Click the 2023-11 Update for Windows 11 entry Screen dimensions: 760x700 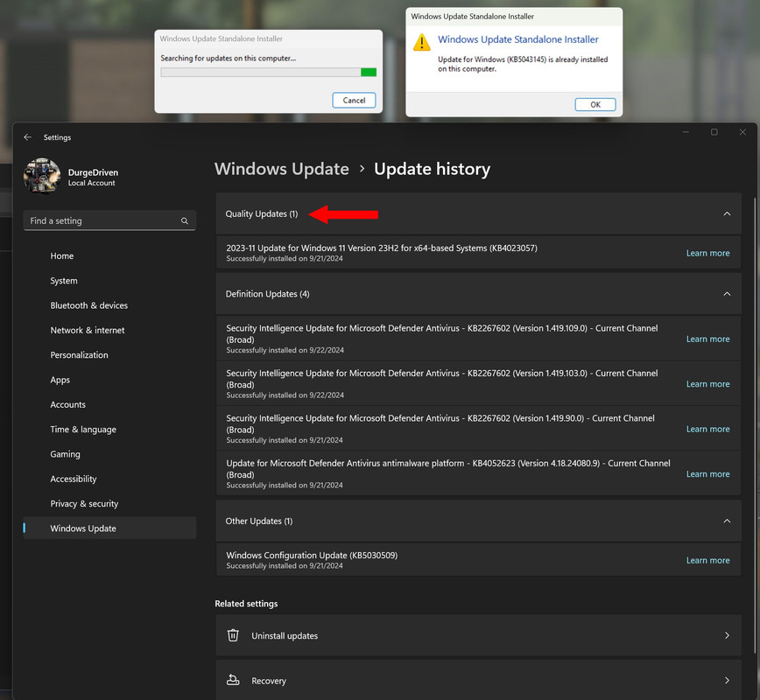(x=478, y=252)
